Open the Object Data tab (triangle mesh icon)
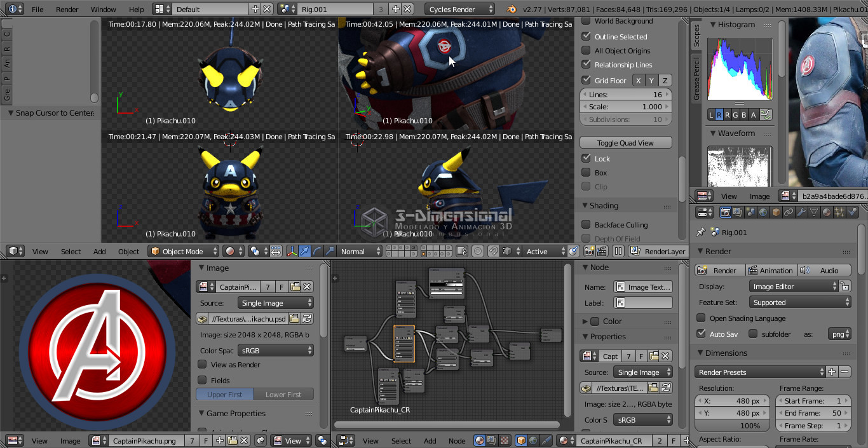 [814, 212]
